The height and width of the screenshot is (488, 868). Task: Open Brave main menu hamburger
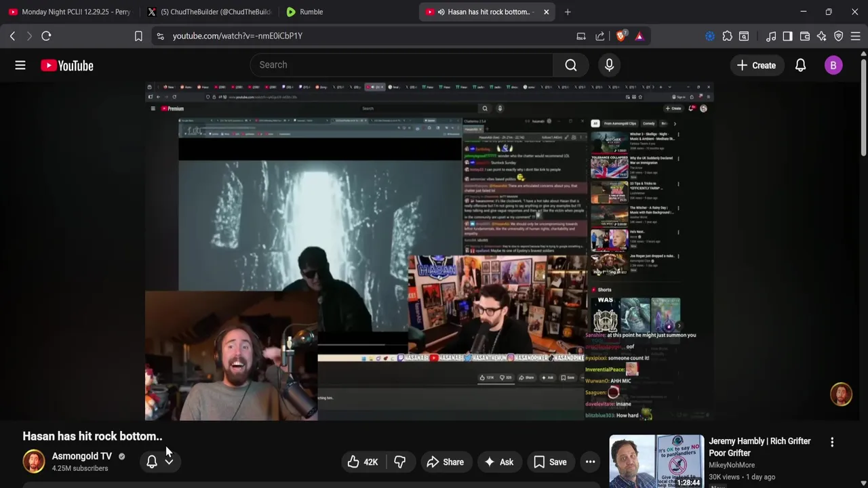point(856,36)
